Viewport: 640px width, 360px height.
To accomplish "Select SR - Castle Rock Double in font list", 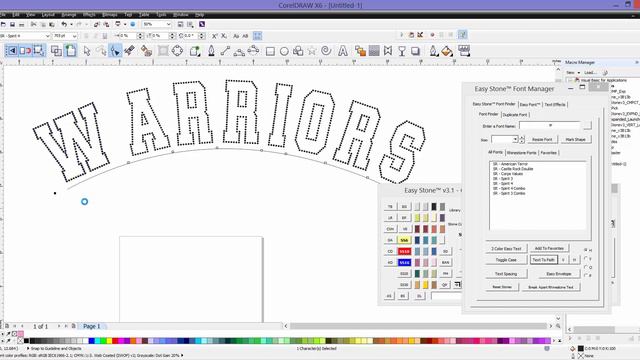I will pos(513,169).
